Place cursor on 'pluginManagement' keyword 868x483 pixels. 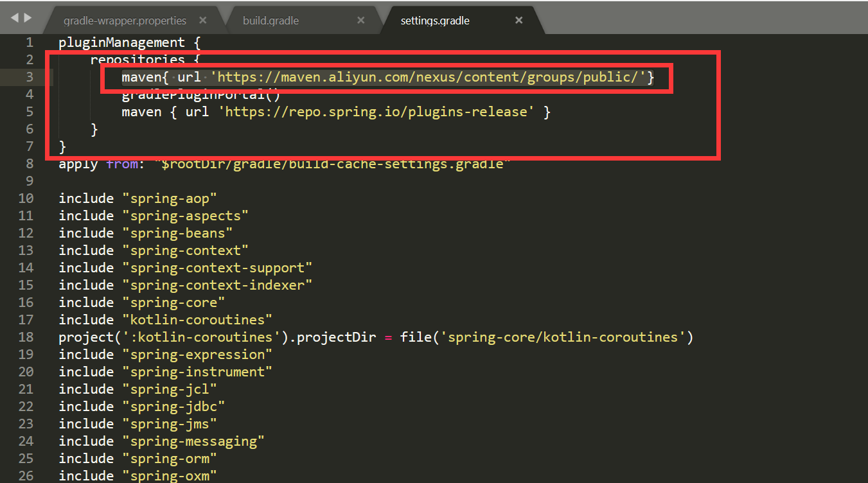click(121, 43)
